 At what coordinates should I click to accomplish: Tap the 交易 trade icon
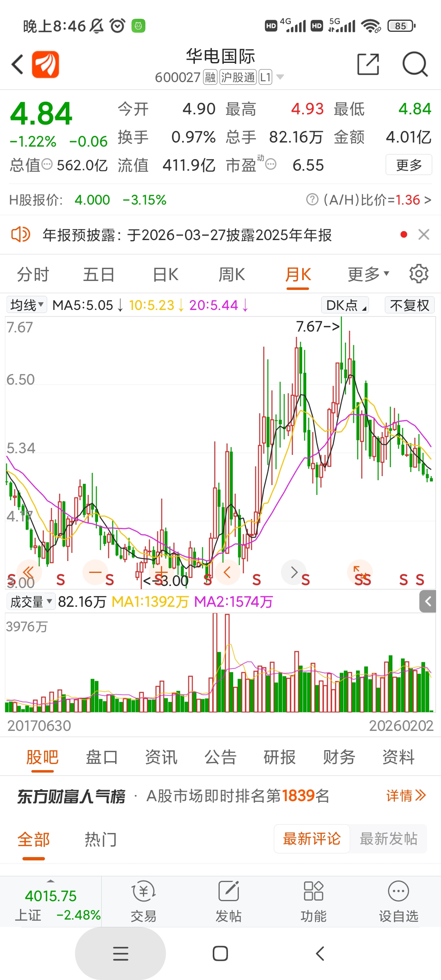click(143, 902)
